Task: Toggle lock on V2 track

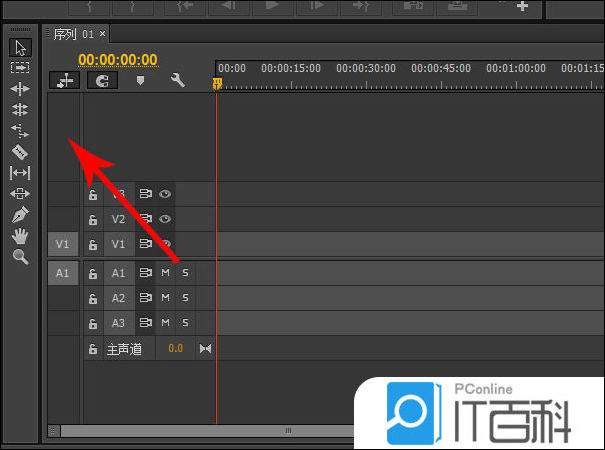Action: click(93, 220)
